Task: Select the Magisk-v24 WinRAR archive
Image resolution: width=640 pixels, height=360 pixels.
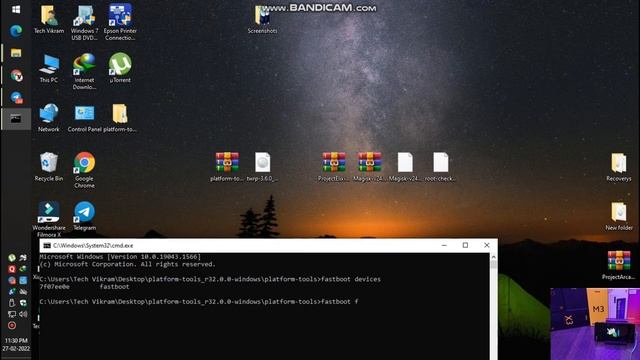Action: pos(369,167)
